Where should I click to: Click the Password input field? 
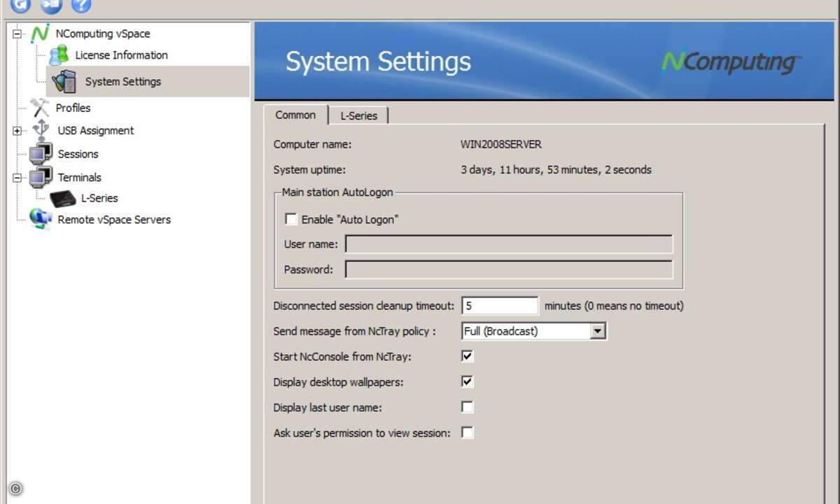point(509,269)
